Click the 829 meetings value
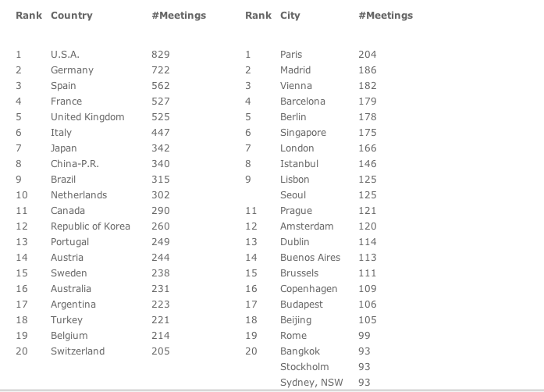This screenshot has height=392, width=544. tap(161, 55)
